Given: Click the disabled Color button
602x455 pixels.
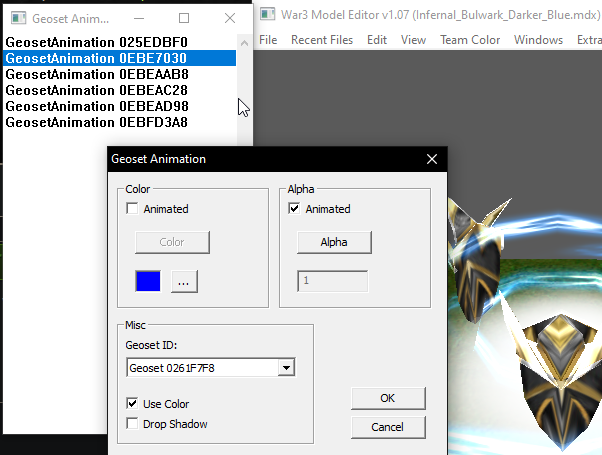Looking at the screenshot, I should click(x=172, y=242).
